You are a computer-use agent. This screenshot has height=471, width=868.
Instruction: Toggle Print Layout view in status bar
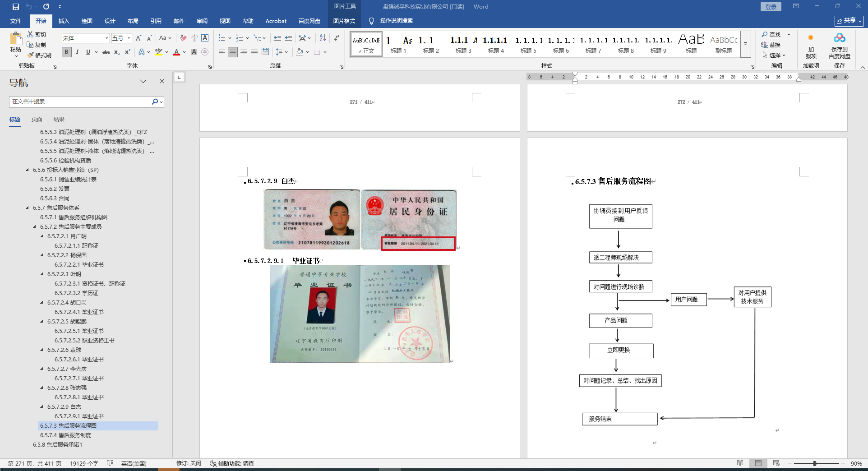point(758,463)
